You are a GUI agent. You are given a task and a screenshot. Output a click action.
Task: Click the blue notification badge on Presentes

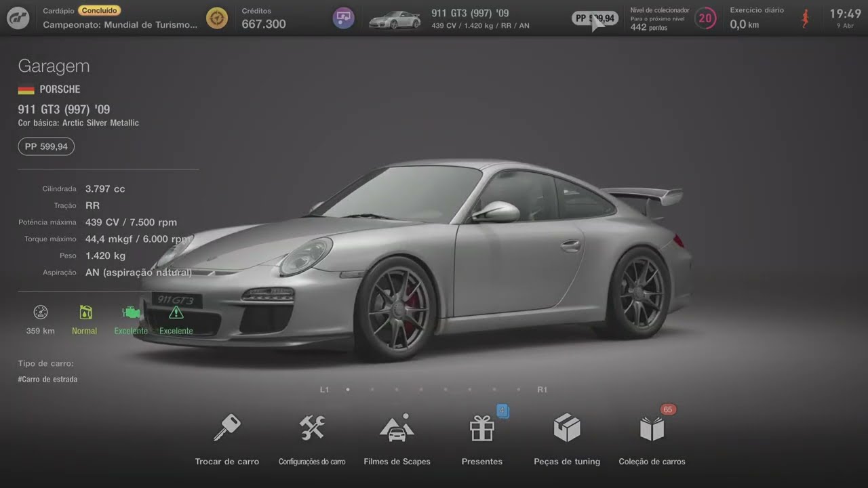click(x=502, y=411)
